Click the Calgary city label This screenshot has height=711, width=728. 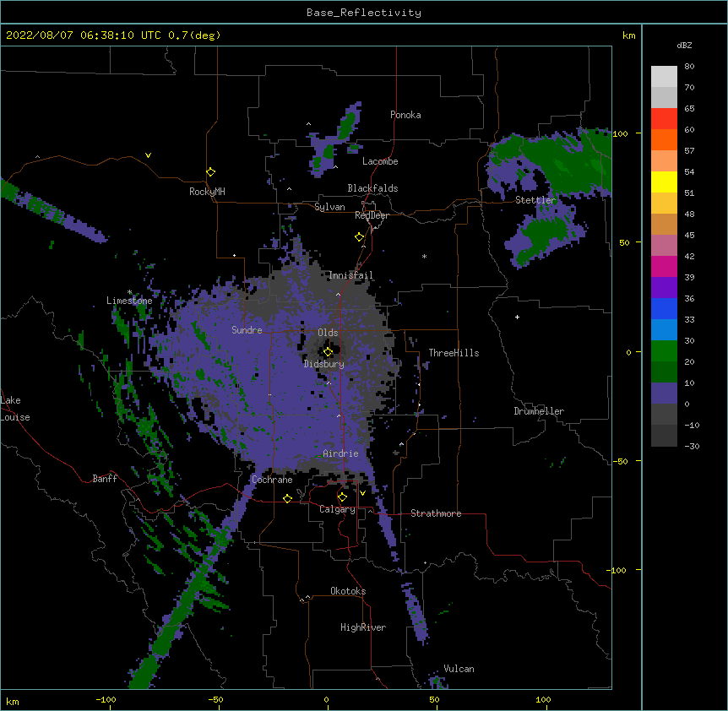(337, 509)
